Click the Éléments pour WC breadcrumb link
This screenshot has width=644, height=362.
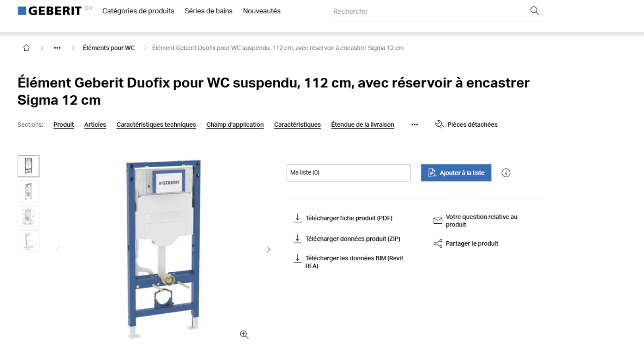109,47
